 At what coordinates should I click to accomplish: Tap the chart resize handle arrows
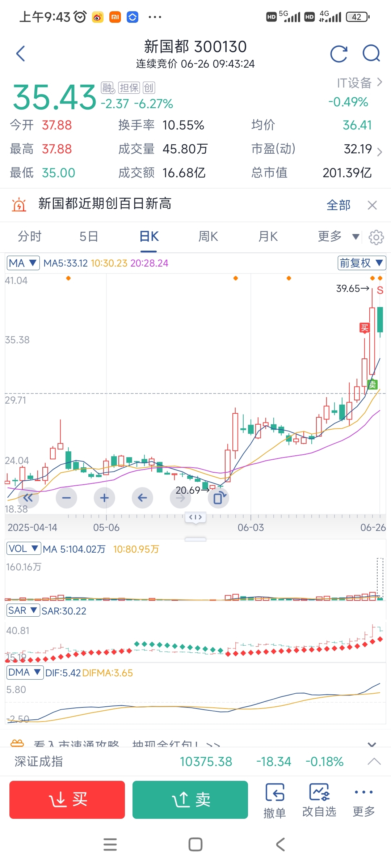click(x=195, y=517)
